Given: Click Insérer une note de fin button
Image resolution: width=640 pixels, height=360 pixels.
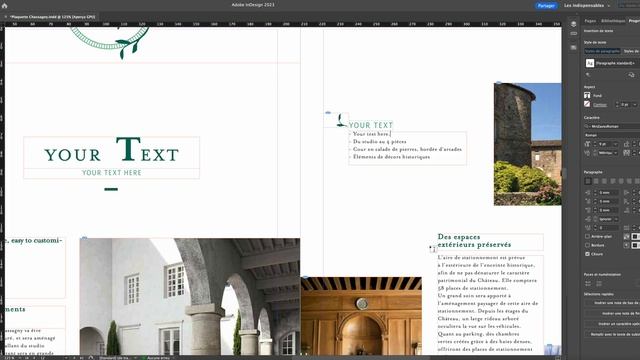Looking at the screenshot, I should [x=612, y=313].
